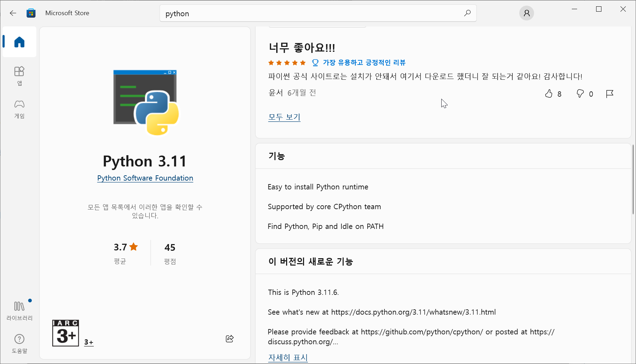
Task: Maximize the Microsoft Store window
Action: (x=599, y=9)
